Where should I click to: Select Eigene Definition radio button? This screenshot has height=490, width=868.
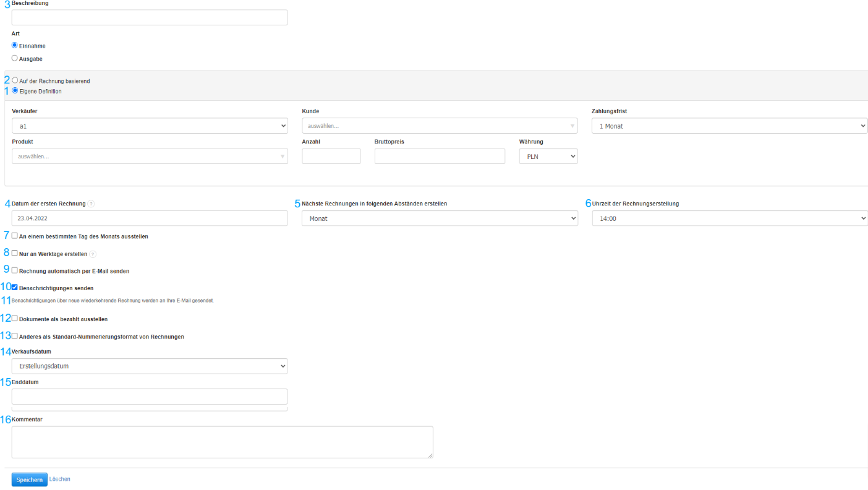tap(15, 90)
